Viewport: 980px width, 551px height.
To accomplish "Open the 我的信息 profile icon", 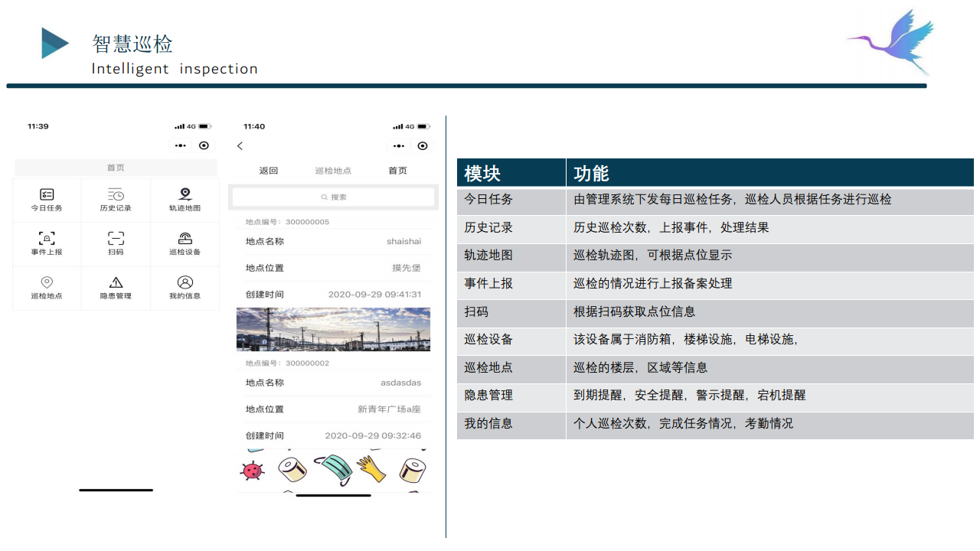I will pyautogui.click(x=185, y=282).
